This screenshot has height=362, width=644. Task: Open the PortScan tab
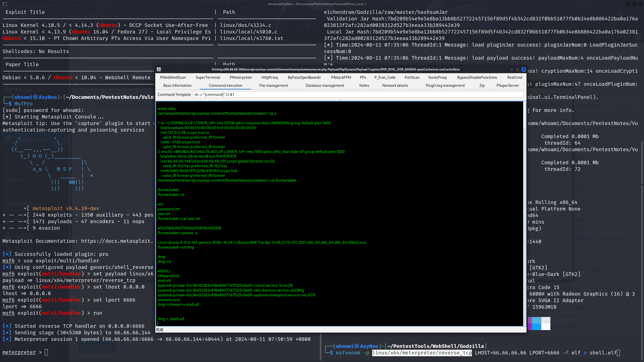412,77
